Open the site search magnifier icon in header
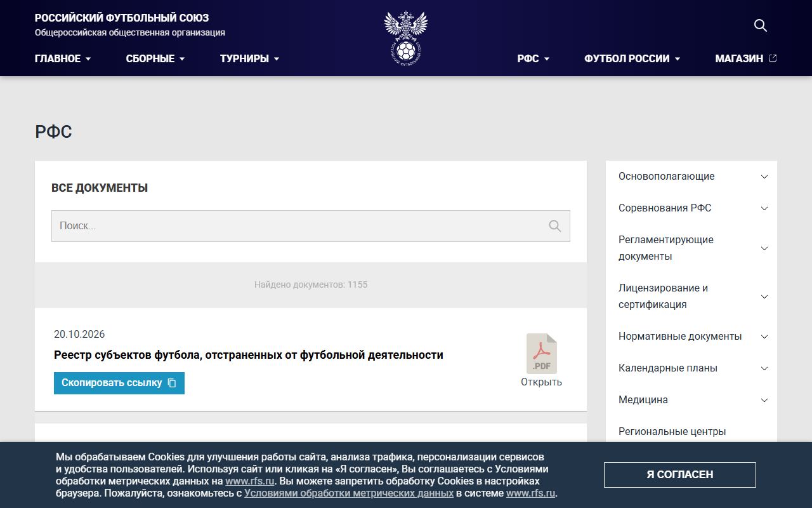This screenshot has height=508, width=812. pyautogui.click(x=761, y=25)
